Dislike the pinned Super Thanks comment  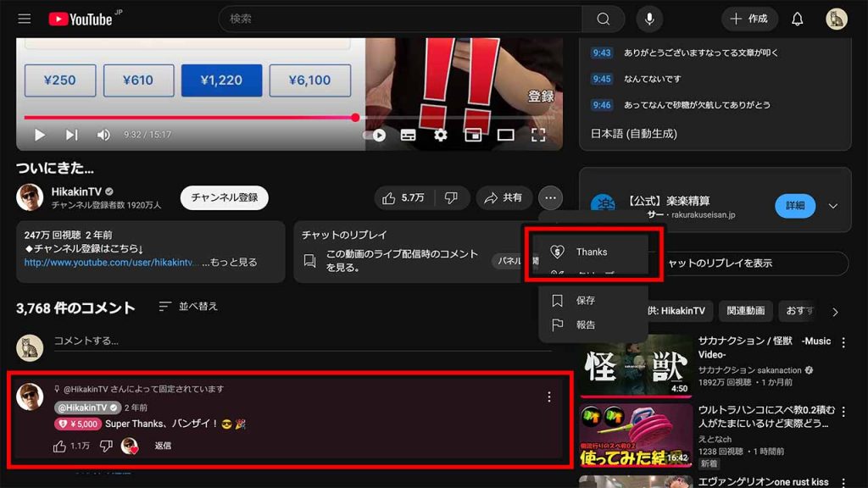click(x=106, y=446)
